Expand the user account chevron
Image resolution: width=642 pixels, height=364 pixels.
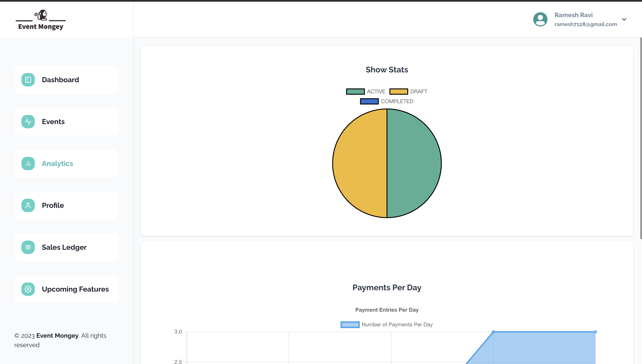[x=624, y=19]
